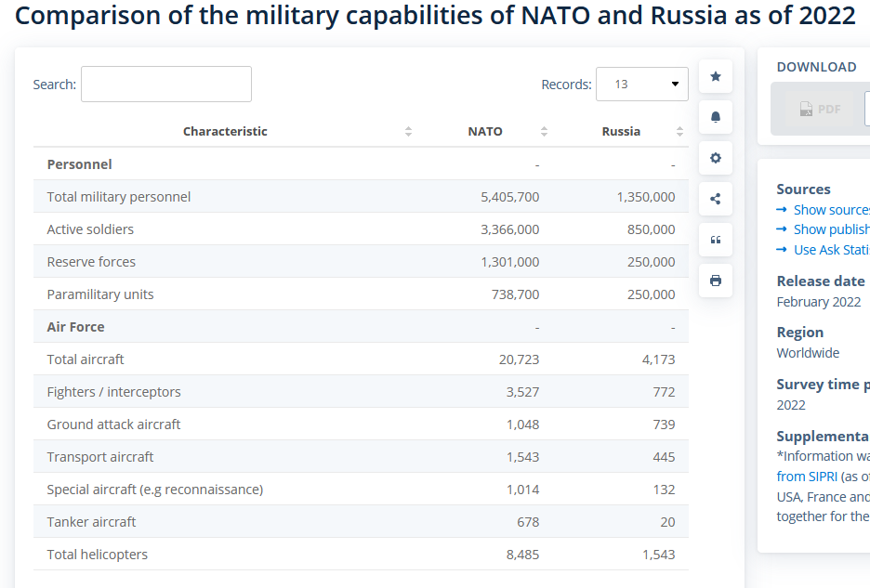Sort by NATO column arrows
Screen dimensions: 870x588
(545, 132)
